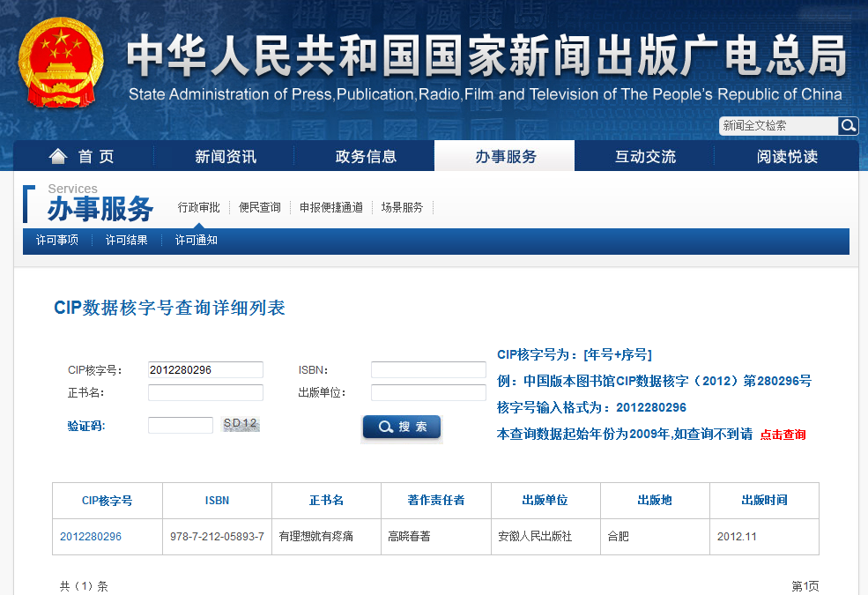Viewport: 868px width, 595px height.
Task: Click the 本查询数据起始年份为2009年 notice text
Action: [625, 434]
